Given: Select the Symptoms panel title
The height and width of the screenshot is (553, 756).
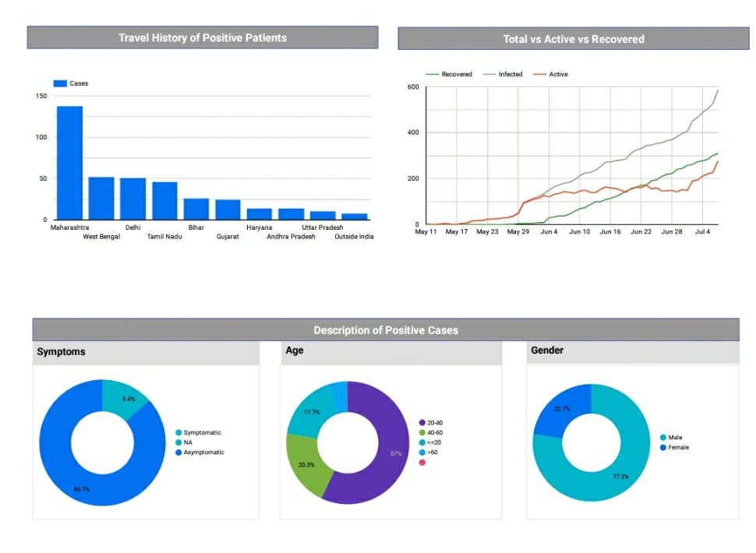Looking at the screenshot, I should click(62, 351).
